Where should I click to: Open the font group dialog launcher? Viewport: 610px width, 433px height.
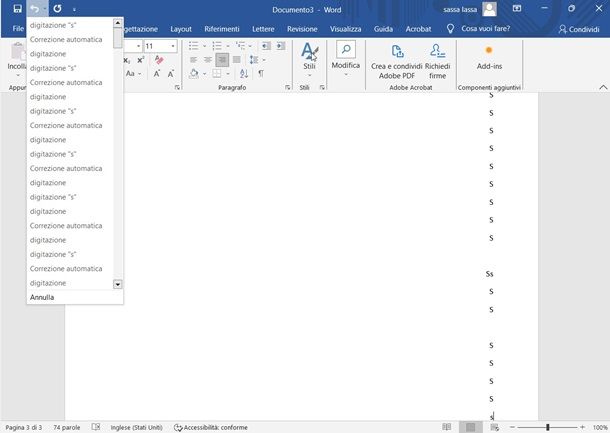pos(177,88)
